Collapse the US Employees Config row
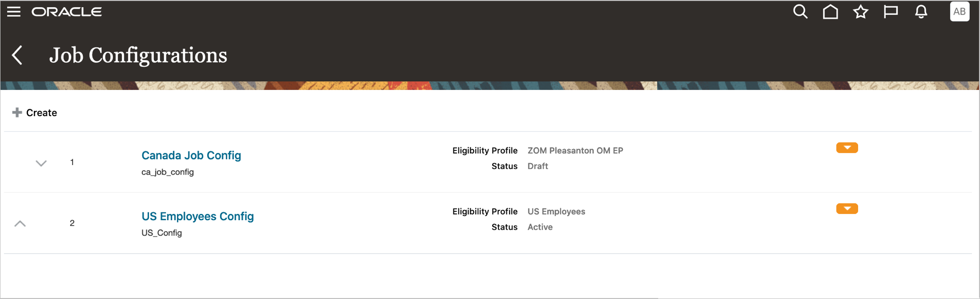Image resolution: width=980 pixels, height=299 pixels. pyautogui.click(x=20, y=224)
